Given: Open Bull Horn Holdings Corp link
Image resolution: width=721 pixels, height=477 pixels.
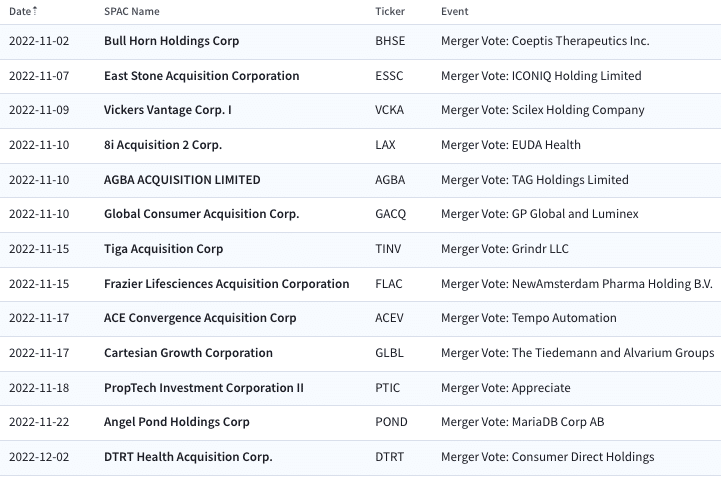Looking at the screenshot, I should pyautogui.click(x=172, y=41).
